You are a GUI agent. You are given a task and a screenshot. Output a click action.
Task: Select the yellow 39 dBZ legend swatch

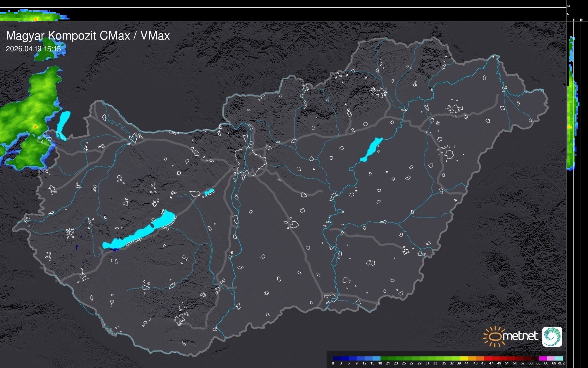click(x=463, y=358)
